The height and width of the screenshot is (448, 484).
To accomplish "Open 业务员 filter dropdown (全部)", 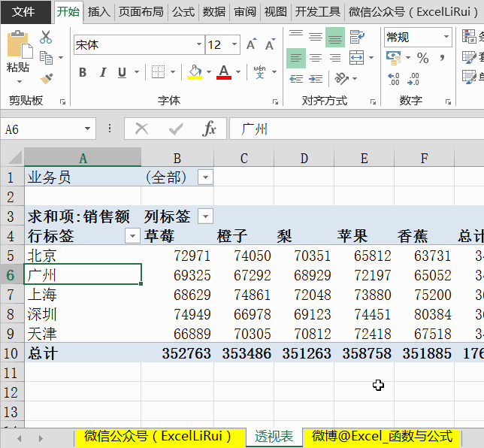I will click(x=205, y=177).
